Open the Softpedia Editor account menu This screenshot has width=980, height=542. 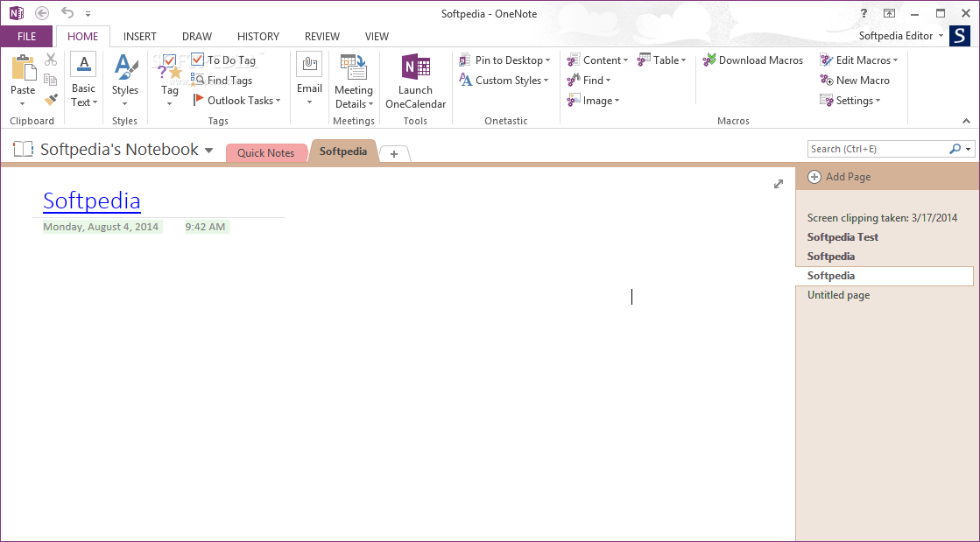[901, 36]
